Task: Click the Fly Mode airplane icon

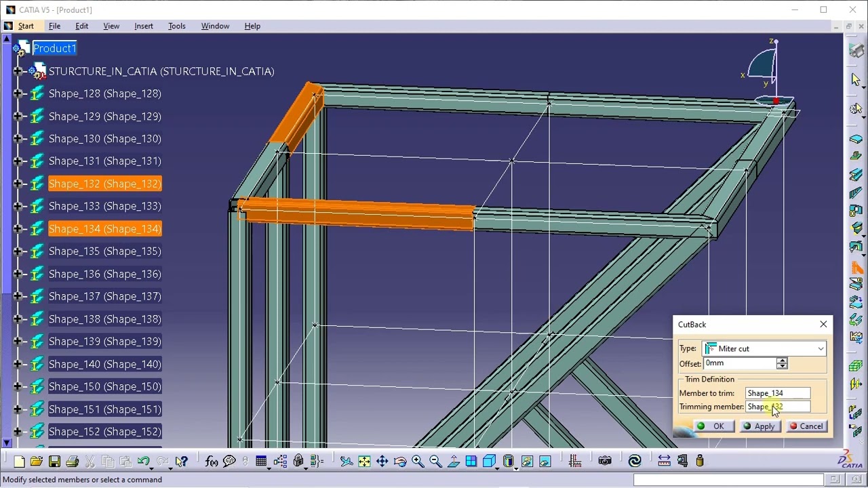Action: (347, 462)
